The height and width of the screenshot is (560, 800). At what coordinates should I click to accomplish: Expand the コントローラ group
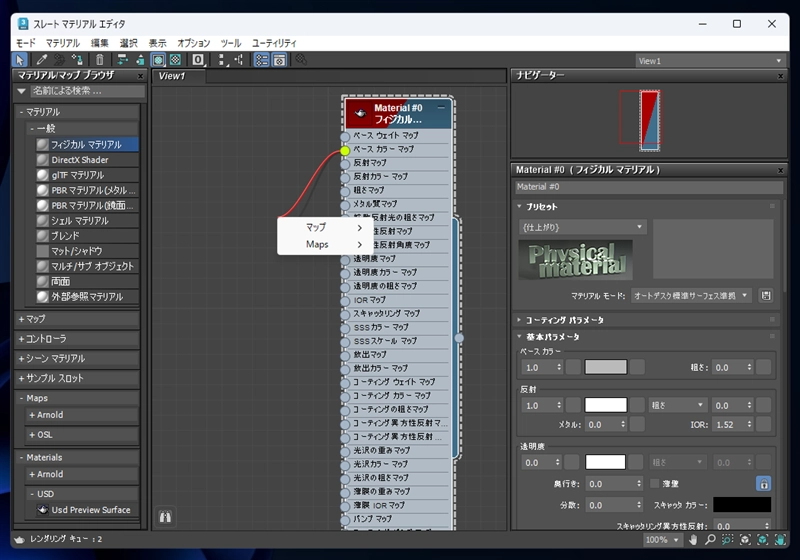pos(77,339)
